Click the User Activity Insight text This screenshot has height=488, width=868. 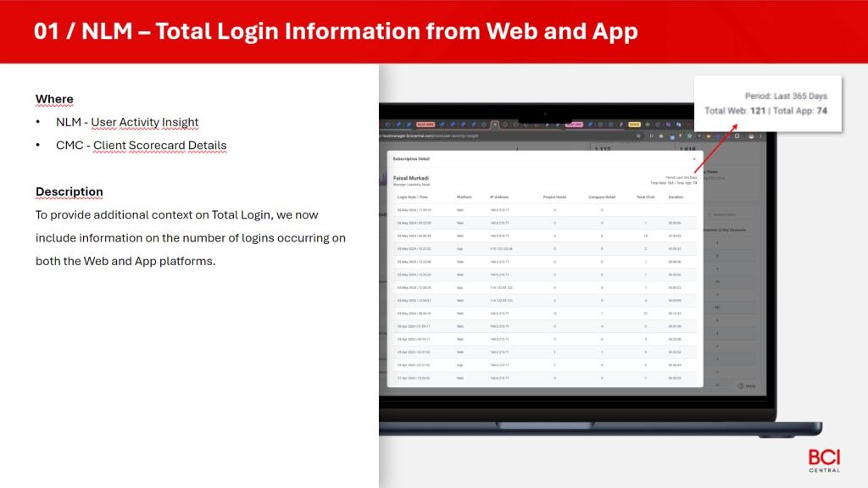(145, 122)
